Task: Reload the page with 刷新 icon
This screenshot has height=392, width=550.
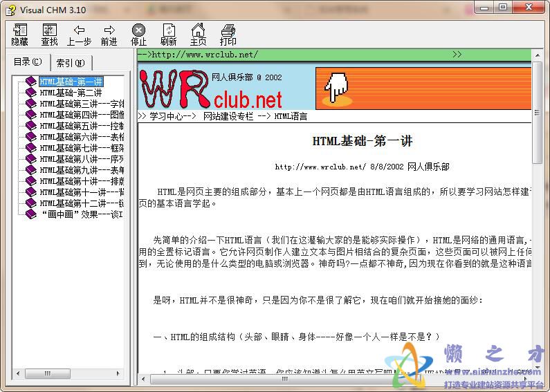Action: click(x=168, y=35)
